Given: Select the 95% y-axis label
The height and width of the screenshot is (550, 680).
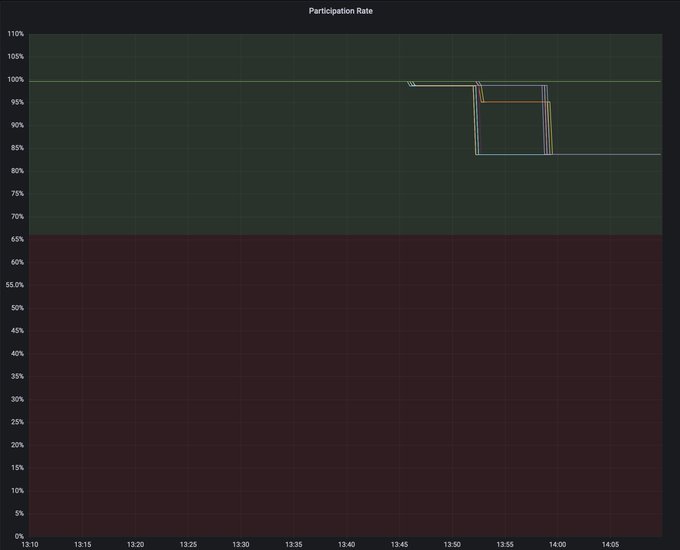Looking at the screenshot, I should (17, 102).
